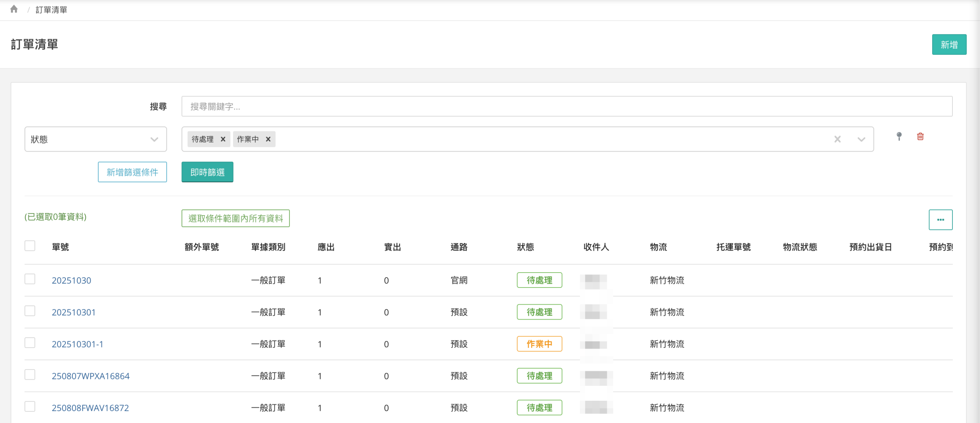Remove the 待處理 filter tag
The width and height of the screenshot is (980, 423).
coord(223,139)
